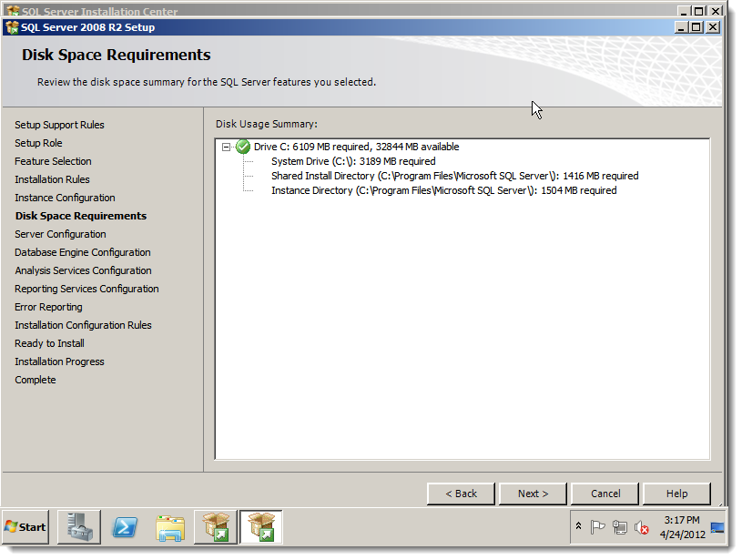Open the Start menu

tap(25, 527)
